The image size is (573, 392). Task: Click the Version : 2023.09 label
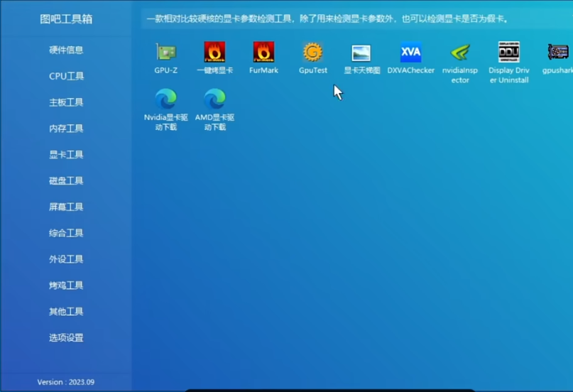(66, 382)
